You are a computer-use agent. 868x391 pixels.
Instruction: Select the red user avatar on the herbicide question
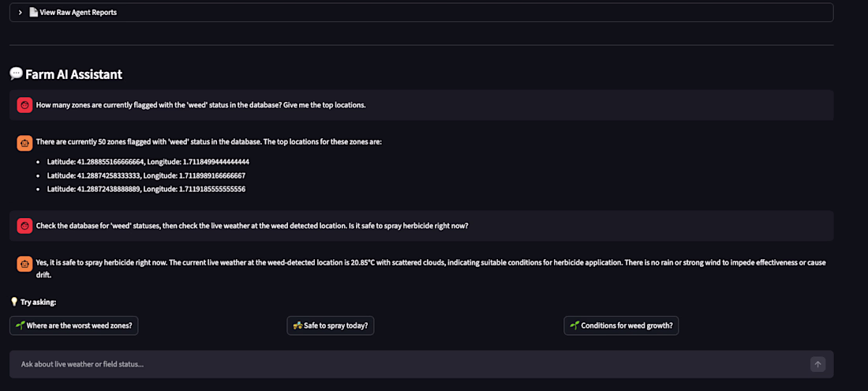(24, 226)
